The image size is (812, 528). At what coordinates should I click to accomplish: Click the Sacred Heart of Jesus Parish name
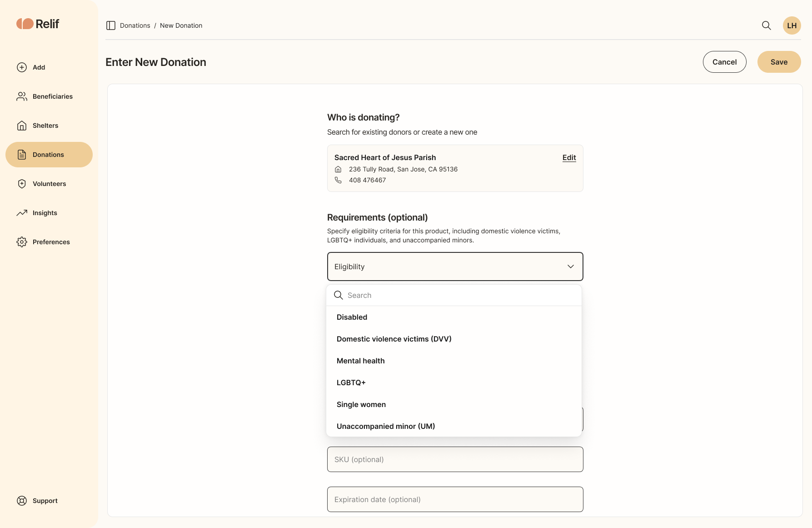click(x=385, y=157)
